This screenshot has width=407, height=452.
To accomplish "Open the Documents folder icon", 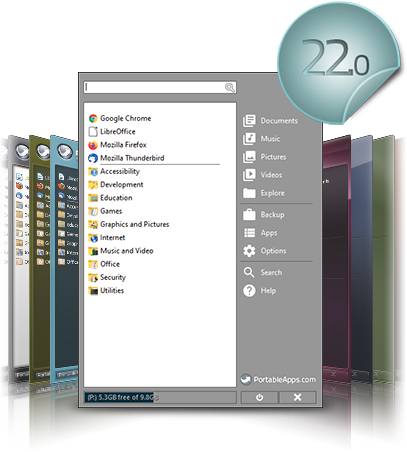I will [x=249, y=121].
